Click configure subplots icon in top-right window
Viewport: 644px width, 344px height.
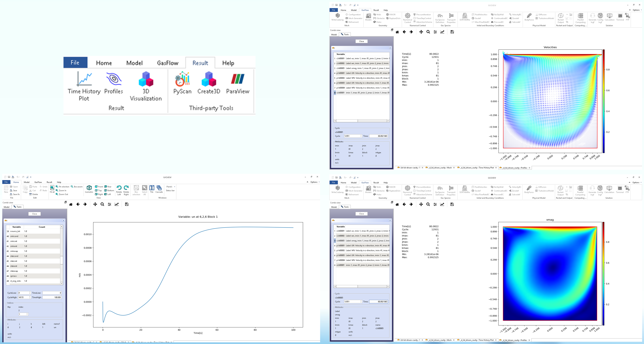435,32
